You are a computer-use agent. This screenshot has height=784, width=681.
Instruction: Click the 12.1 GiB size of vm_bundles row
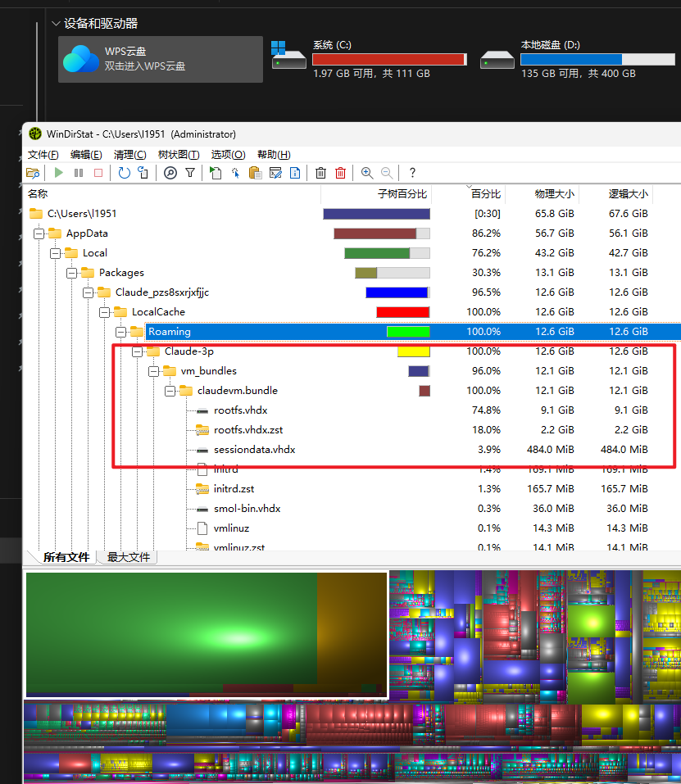(x=555, y=371)
